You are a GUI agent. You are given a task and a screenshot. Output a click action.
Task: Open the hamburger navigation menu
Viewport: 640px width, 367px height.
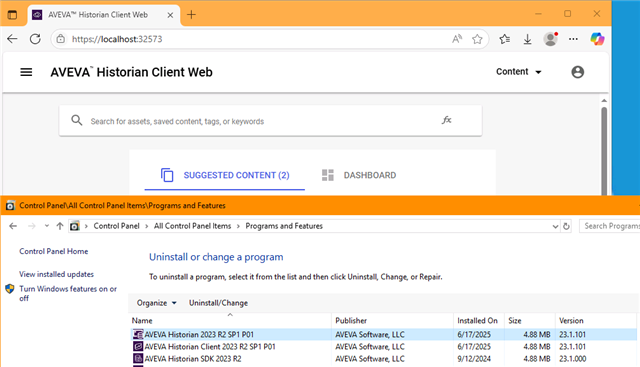click(x=26, y=72)
